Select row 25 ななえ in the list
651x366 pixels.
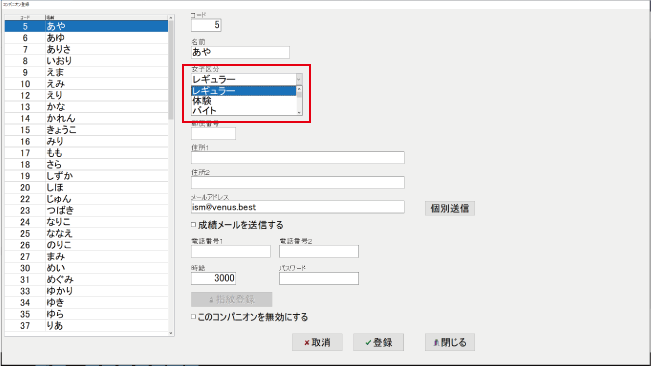(x=86, y=234)
